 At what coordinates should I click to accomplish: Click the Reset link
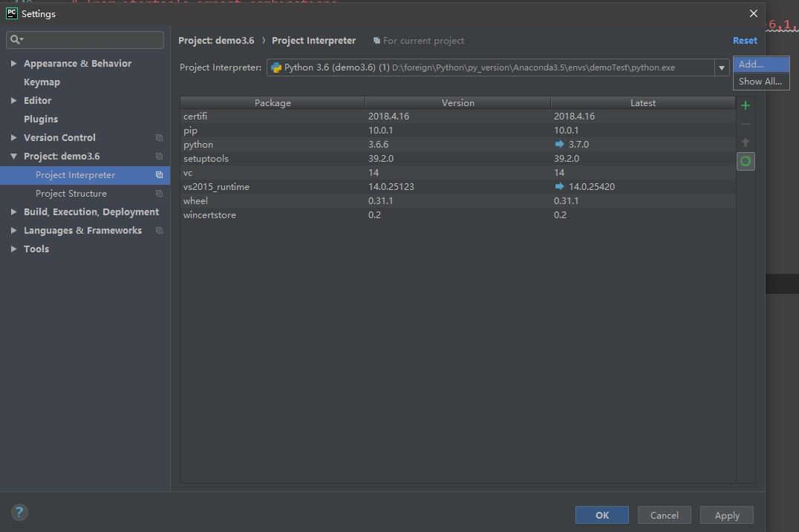point(745,40)
